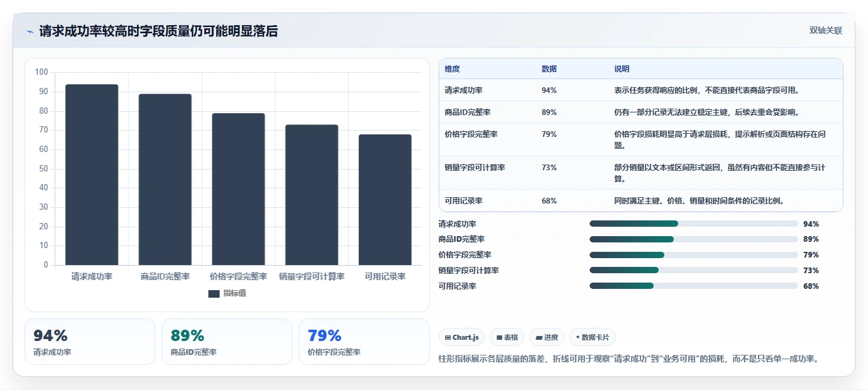Click the card title 请求成功率较高时字段质量仍可能明显落后
This screenshot has height=390, width=868.
[x=158, y=31]
